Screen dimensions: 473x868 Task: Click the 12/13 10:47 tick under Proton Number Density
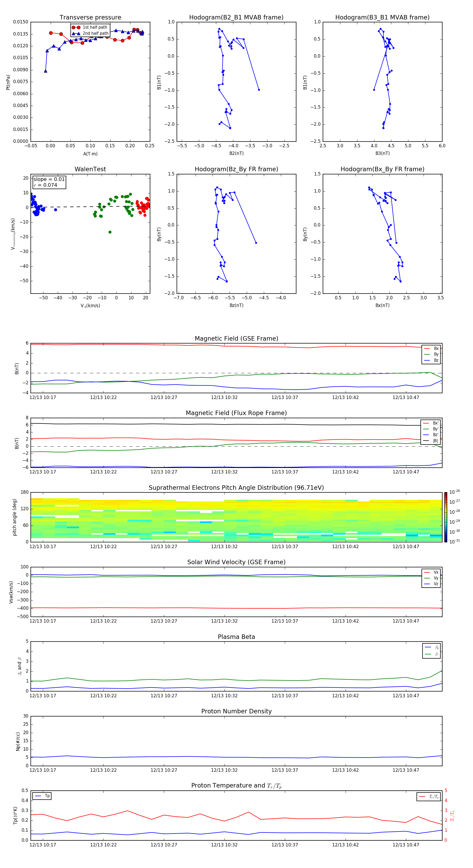point(406,770)
